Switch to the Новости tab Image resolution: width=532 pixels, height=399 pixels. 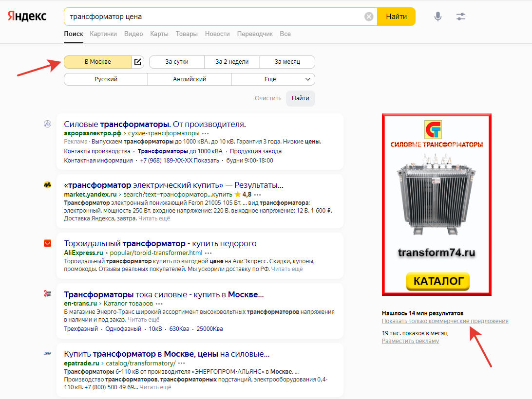coord(217,34)
